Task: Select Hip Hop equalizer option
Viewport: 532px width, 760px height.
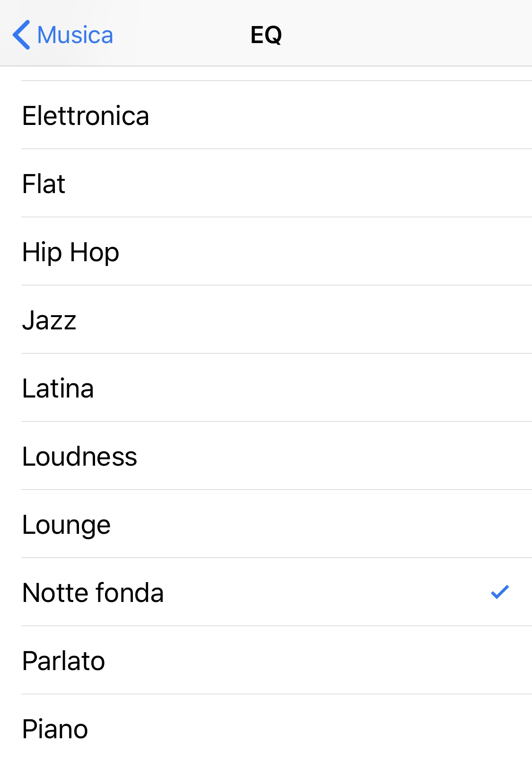Action: point(70,252)
